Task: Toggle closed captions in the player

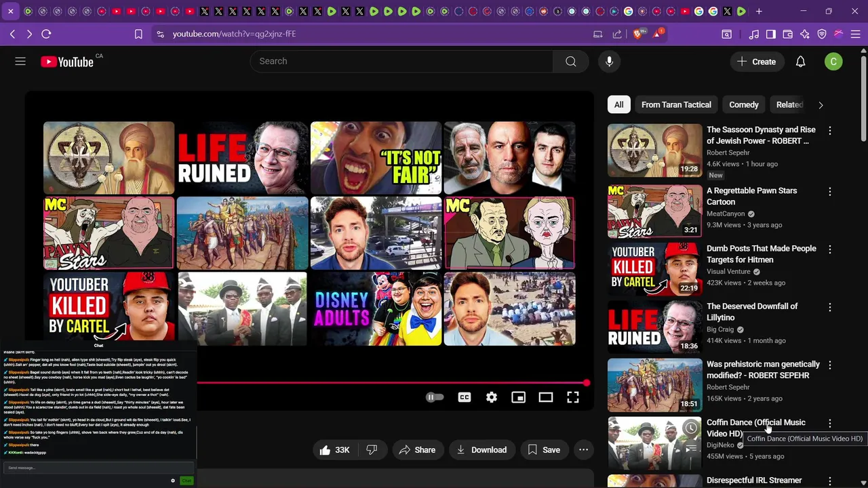Action: click(x=465, y=398)
